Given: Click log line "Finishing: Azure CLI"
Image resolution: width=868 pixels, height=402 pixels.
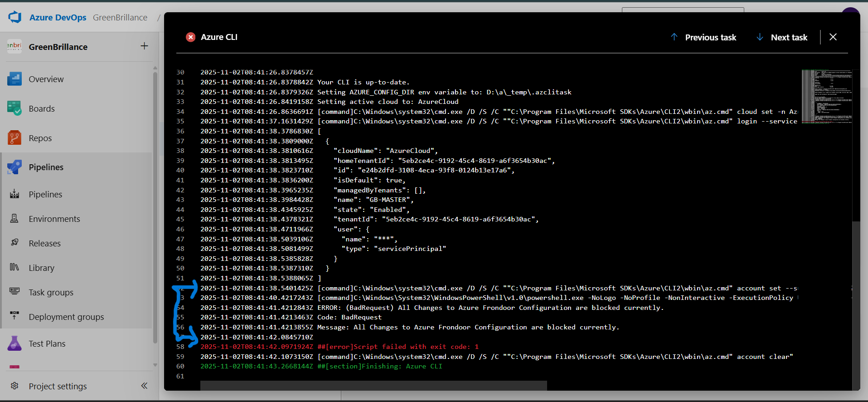Looking at the screenshot, I should tap(380, 366).
